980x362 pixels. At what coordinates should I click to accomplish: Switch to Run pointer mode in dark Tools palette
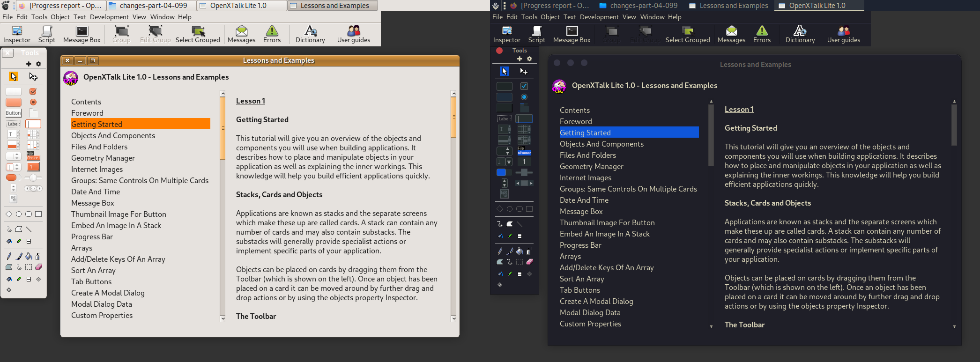(x=504, y=71)
